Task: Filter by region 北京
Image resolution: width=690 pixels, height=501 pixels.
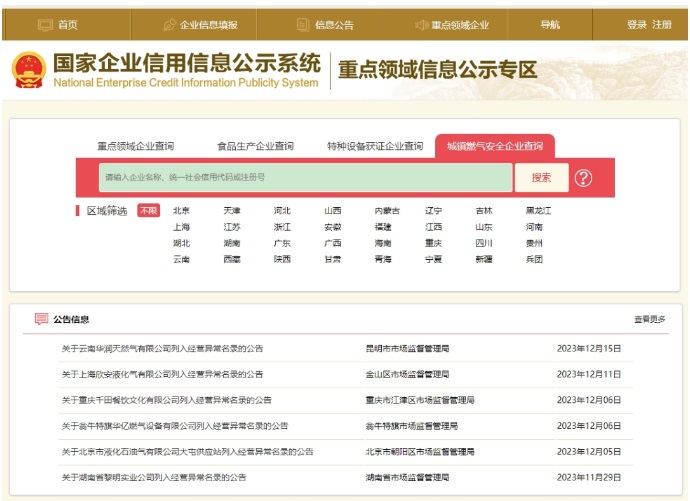Action: pos(181,211)
